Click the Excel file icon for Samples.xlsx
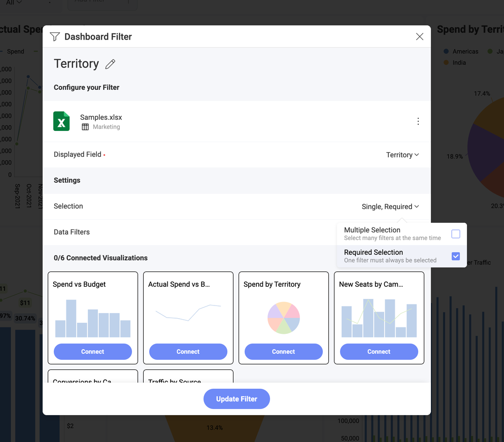 click(61, 121)
